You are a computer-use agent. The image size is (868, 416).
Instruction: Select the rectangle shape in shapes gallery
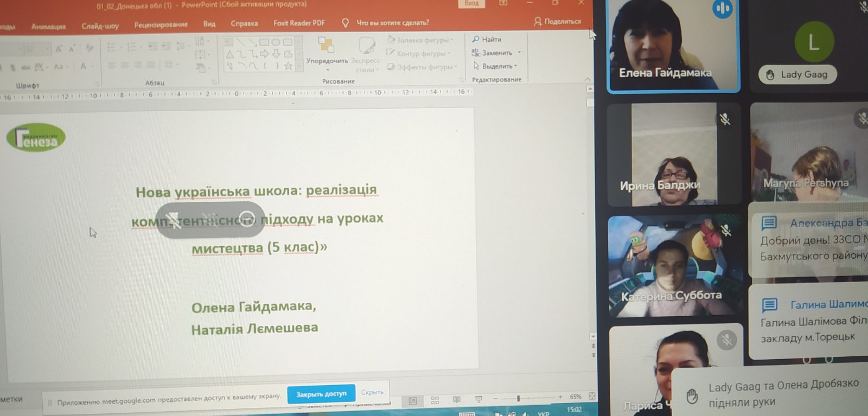coord(264,42)
